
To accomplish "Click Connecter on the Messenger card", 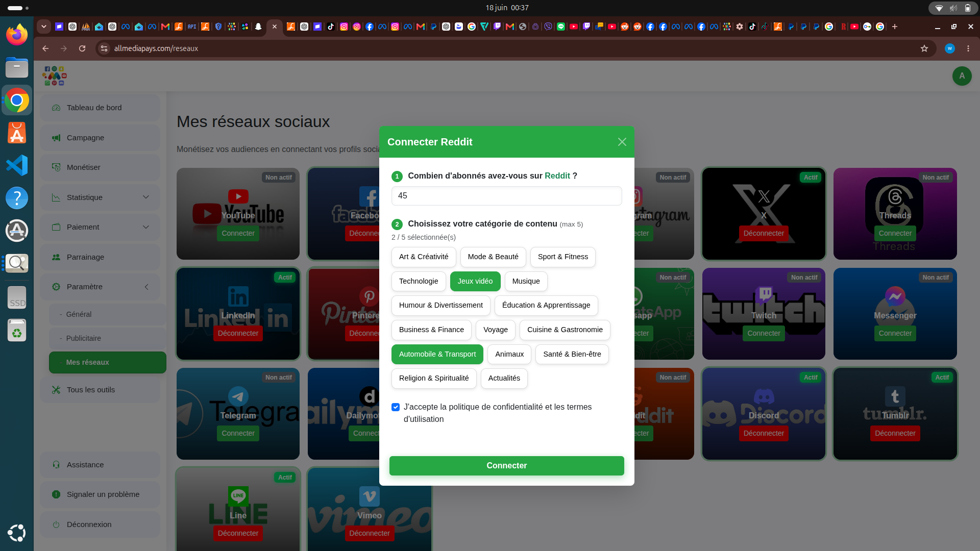I will point(895,333).
